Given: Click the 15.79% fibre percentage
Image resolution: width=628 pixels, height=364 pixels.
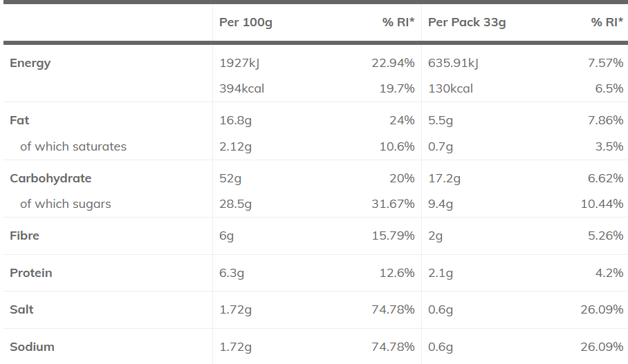Looking at the screenshot, I should (x=393, y=236).
